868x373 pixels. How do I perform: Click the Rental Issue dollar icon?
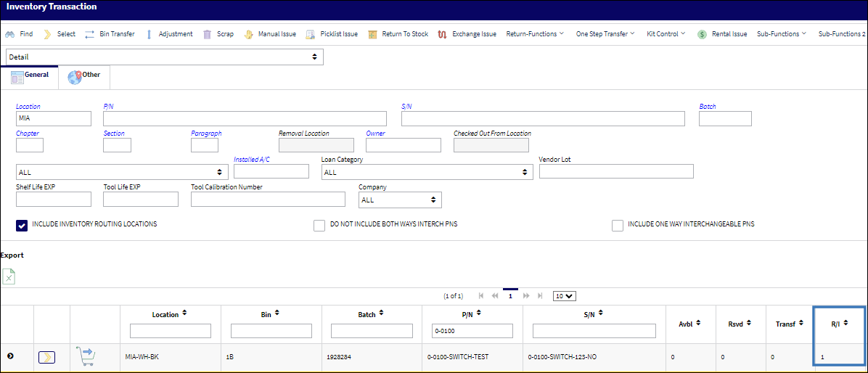702,34
